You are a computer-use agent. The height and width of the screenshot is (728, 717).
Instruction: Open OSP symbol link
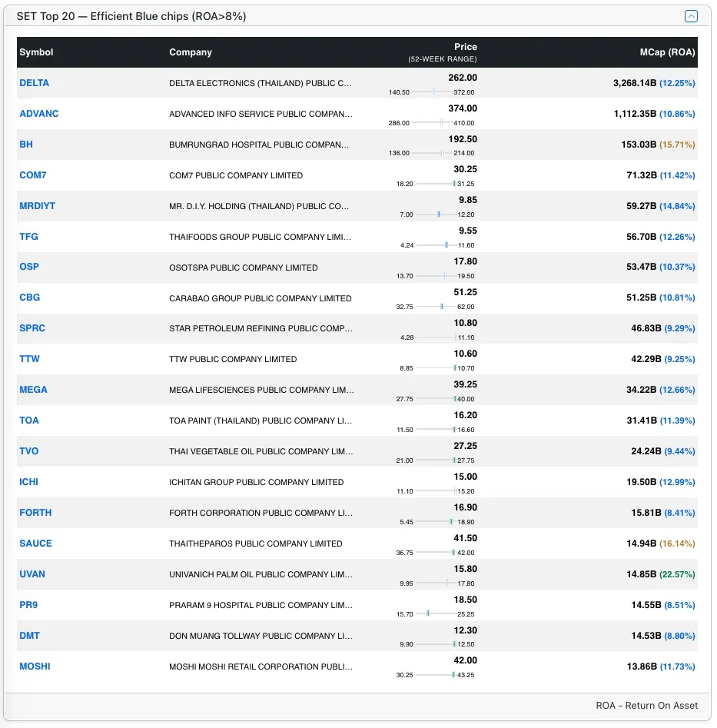point(29,267)
